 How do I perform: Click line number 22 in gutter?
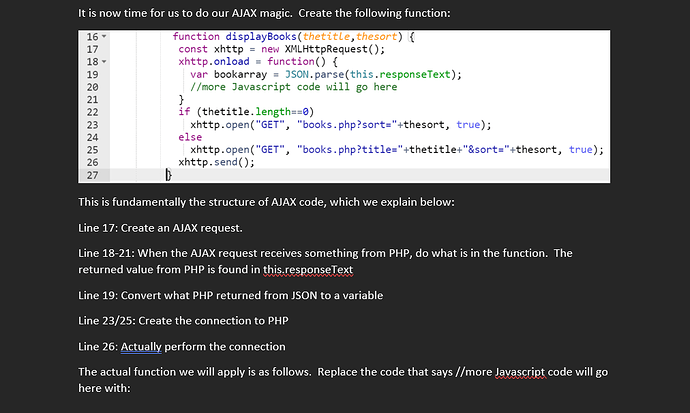click(x=92, y=112)
